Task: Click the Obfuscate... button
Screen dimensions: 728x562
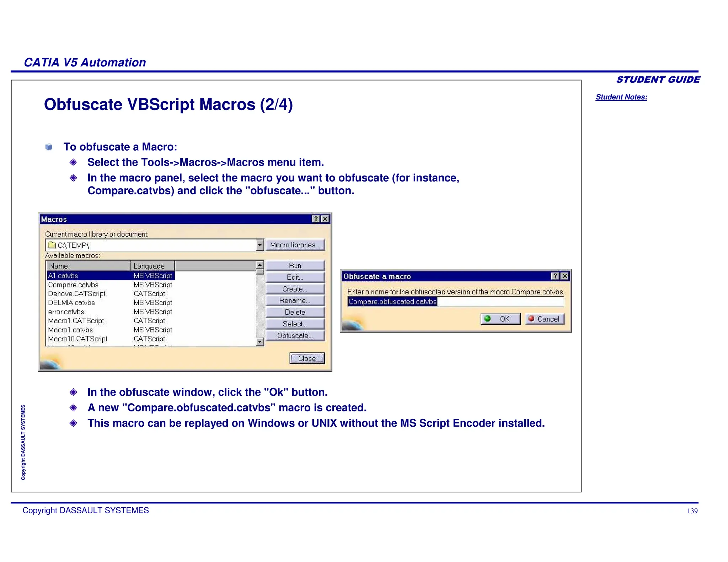Action: 295,336
